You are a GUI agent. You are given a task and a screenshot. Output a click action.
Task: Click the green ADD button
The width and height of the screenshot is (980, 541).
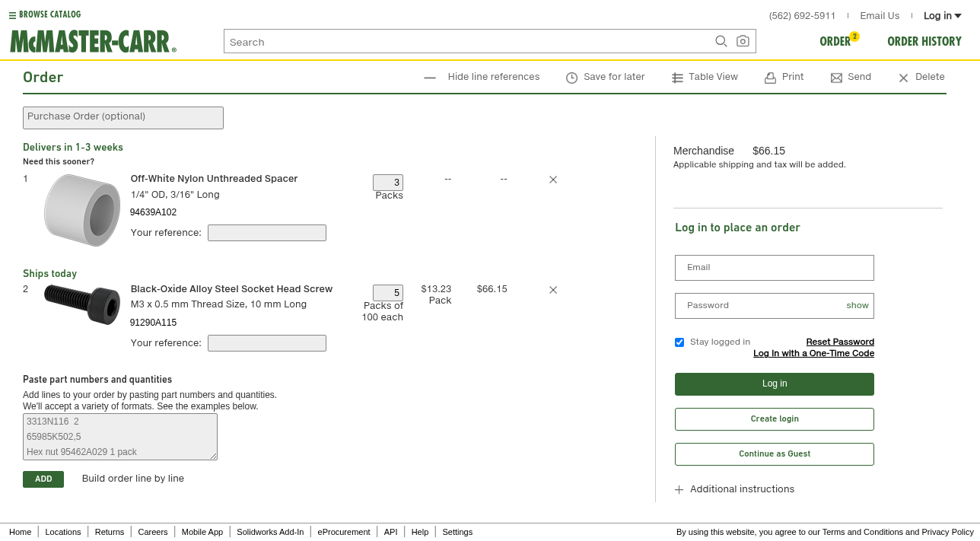(43, 479)
